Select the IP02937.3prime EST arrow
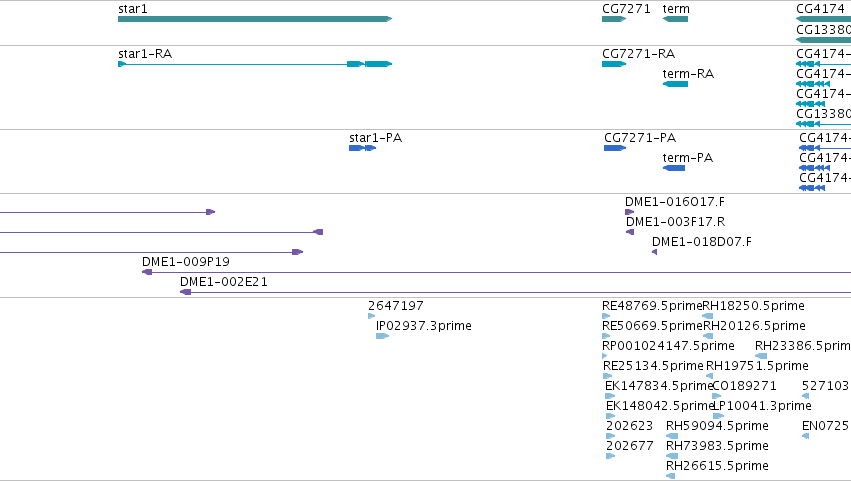Image resolution: width=851 pixels, height=481 pixels. coord(382,336)
